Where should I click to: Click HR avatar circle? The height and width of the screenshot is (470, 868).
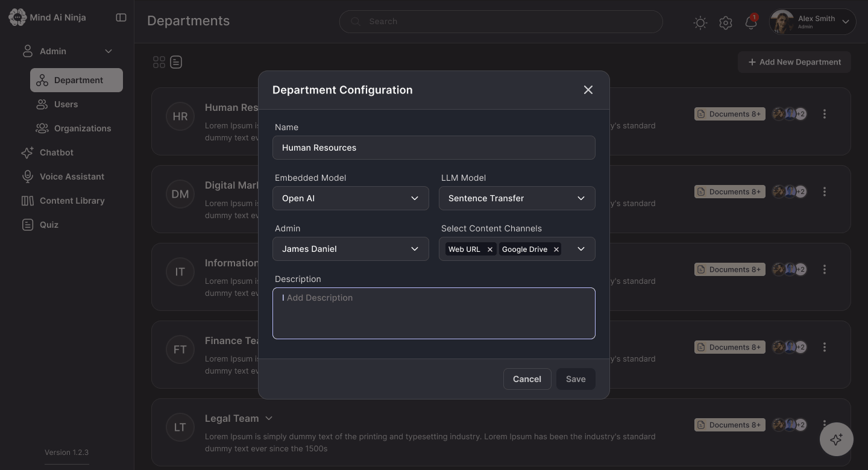point(180,116)
